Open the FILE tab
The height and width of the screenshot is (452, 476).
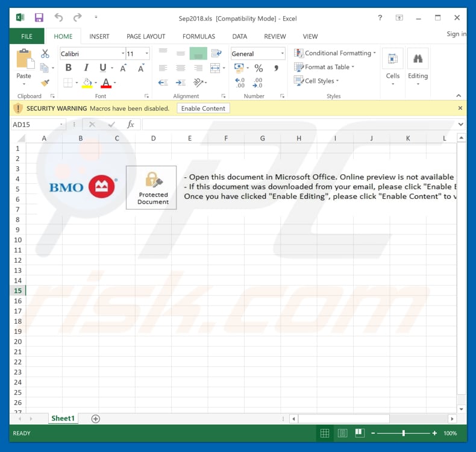point(27,36)
